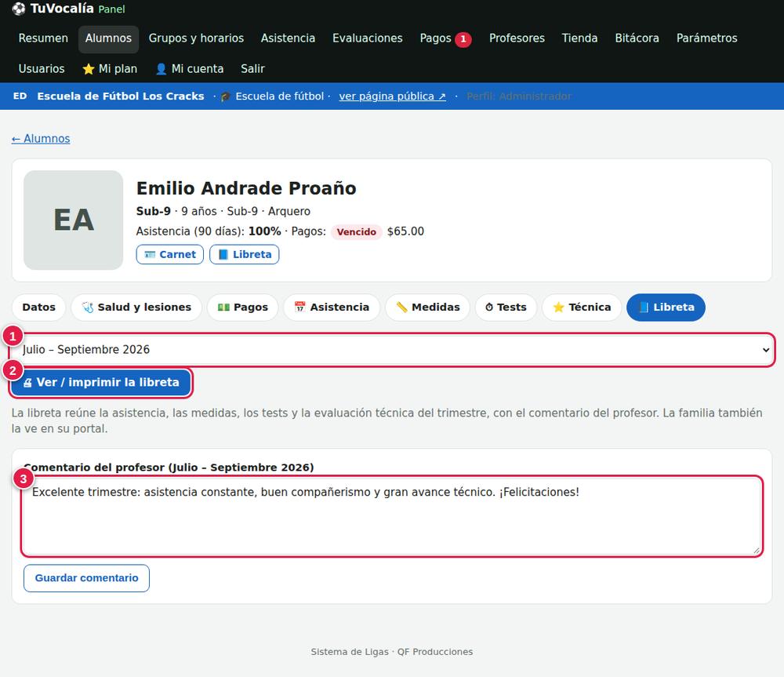Click the red Pagos notification badge
The image size is (784, 677).
[x=463, y=39]
